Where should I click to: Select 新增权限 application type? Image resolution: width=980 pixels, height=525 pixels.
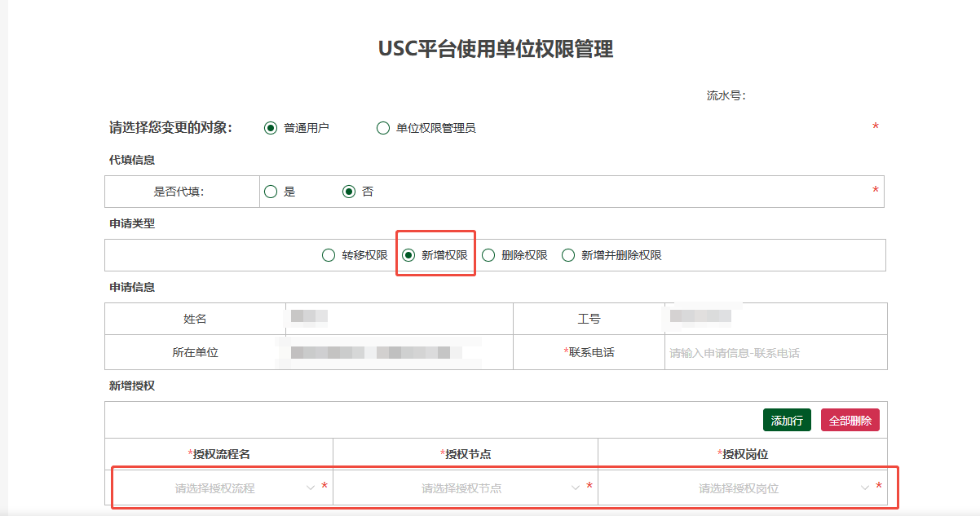tap(409, 255)
